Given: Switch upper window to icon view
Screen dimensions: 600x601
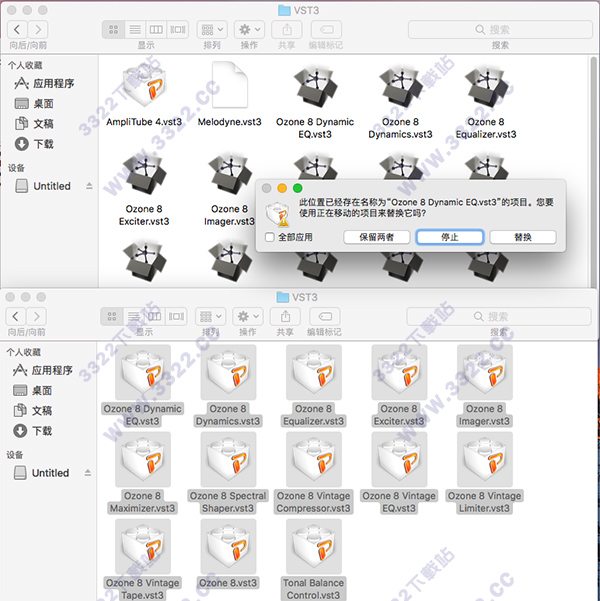Looking at the screenshot, I should [113, 30].
